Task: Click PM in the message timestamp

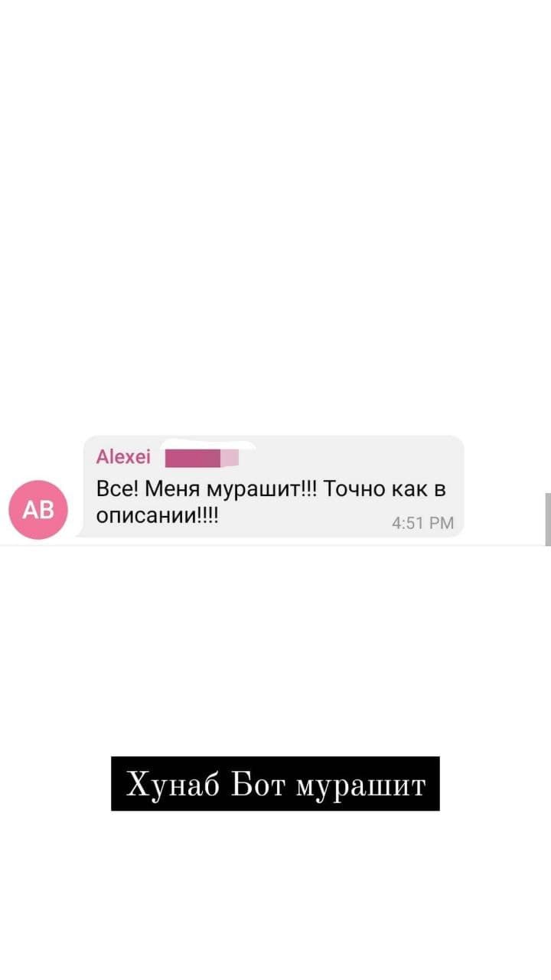Action: point(442,523)
